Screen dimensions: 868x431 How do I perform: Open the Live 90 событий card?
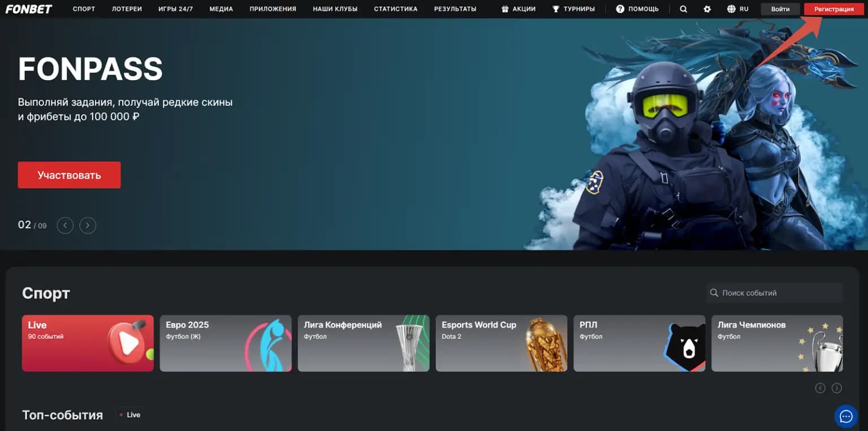point(88,343)
